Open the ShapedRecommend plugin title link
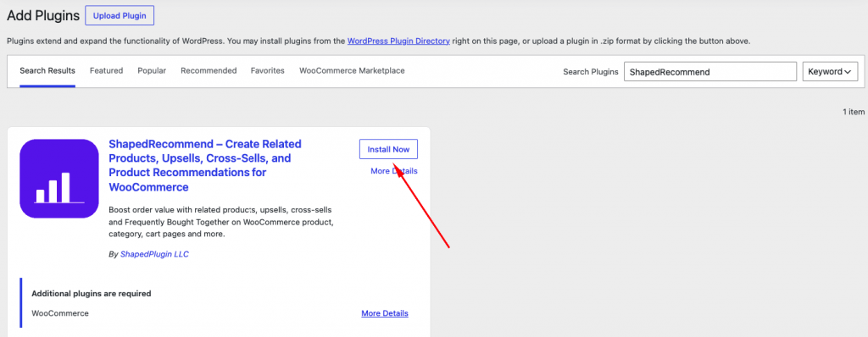This screenshot has width=868, height=337. [x=205, y=165]
